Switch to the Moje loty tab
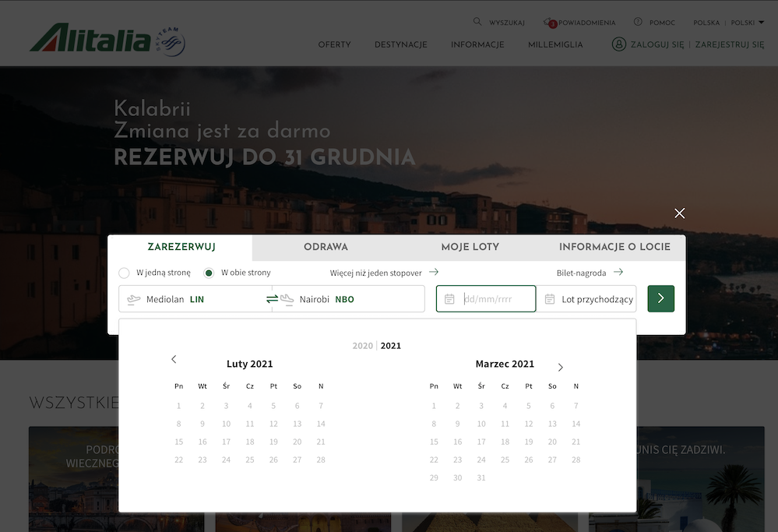Screen dimensions: 778x532 470,247
